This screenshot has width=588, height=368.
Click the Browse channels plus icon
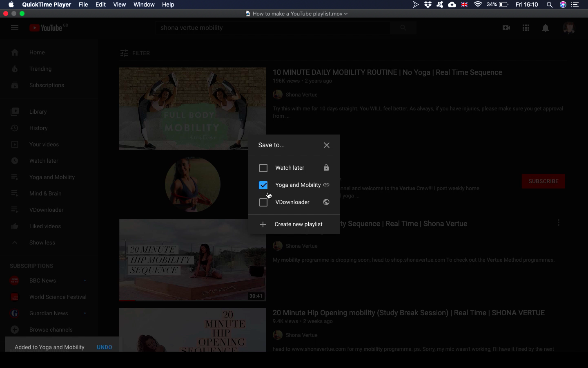pos(15,330)
